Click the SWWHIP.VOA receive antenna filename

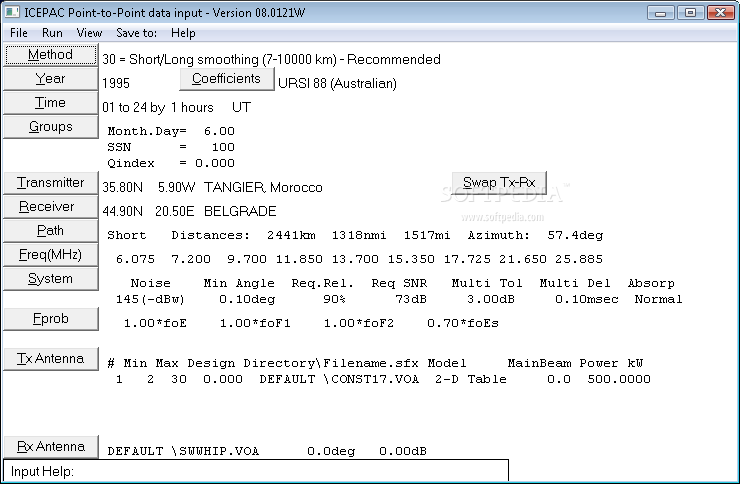(x=219, y=451)
